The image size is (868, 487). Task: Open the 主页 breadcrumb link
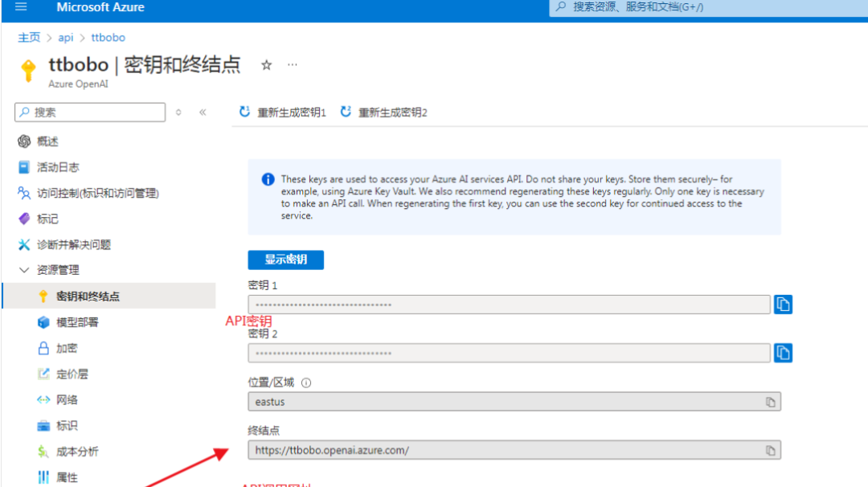point(29,37)
